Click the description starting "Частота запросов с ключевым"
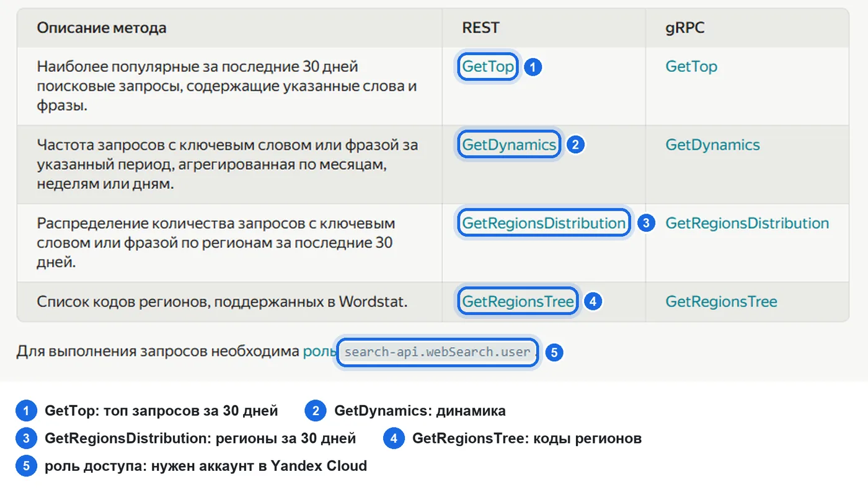Image resolution: width=868 pixels, height=495 pixels. pyautogui.click(x=228, y=164)
